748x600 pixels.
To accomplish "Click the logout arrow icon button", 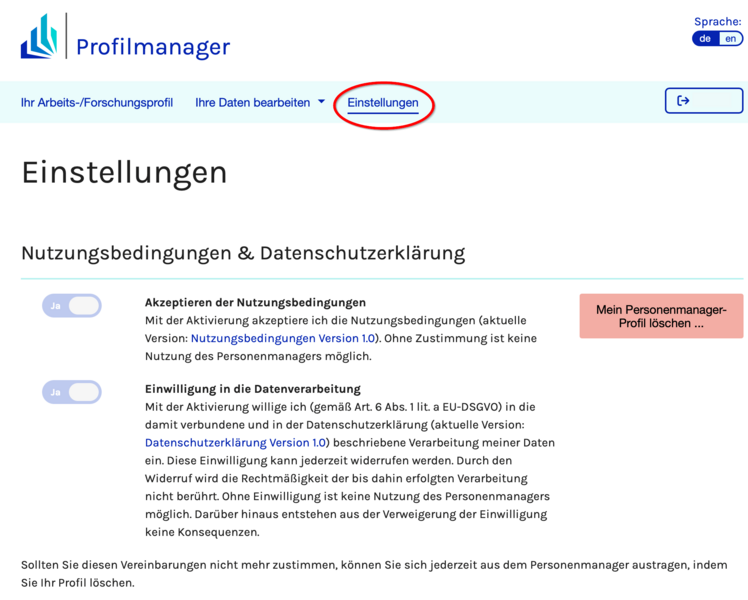I will 703,101.
